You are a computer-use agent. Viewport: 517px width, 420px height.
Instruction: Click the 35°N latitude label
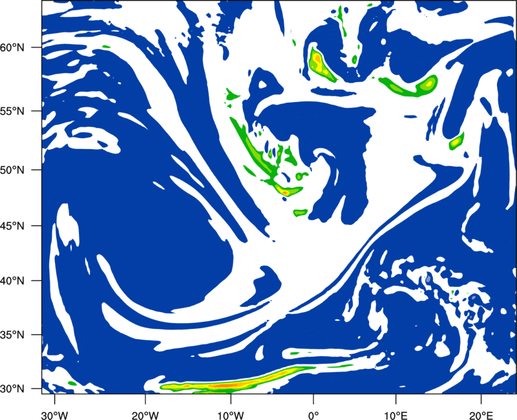point(12,335)
